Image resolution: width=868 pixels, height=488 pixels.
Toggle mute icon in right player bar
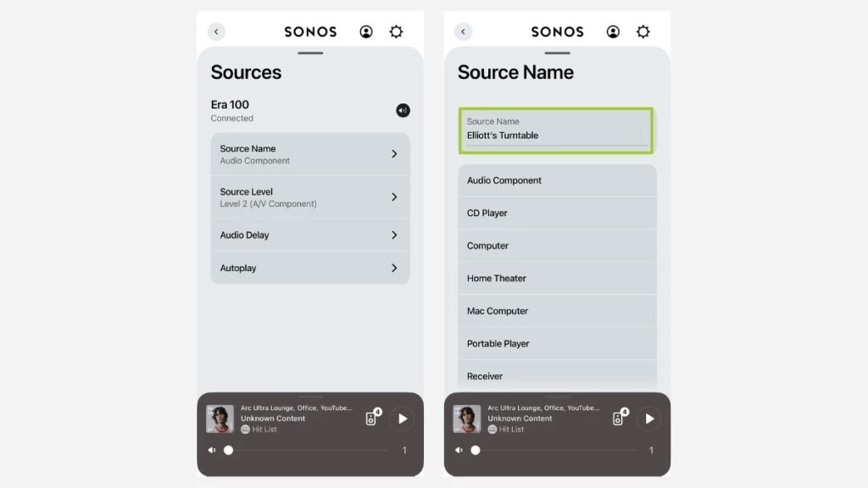point(459,450)
